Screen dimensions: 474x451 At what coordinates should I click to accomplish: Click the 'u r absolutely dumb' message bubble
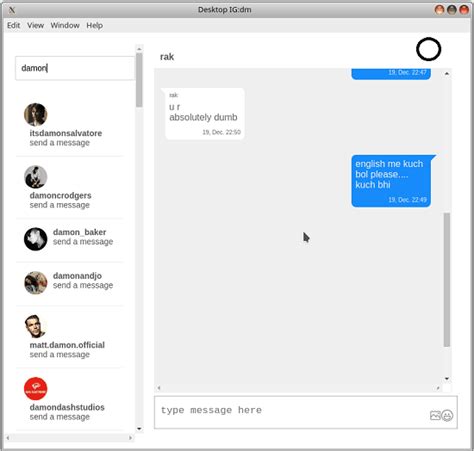point(205,114)
